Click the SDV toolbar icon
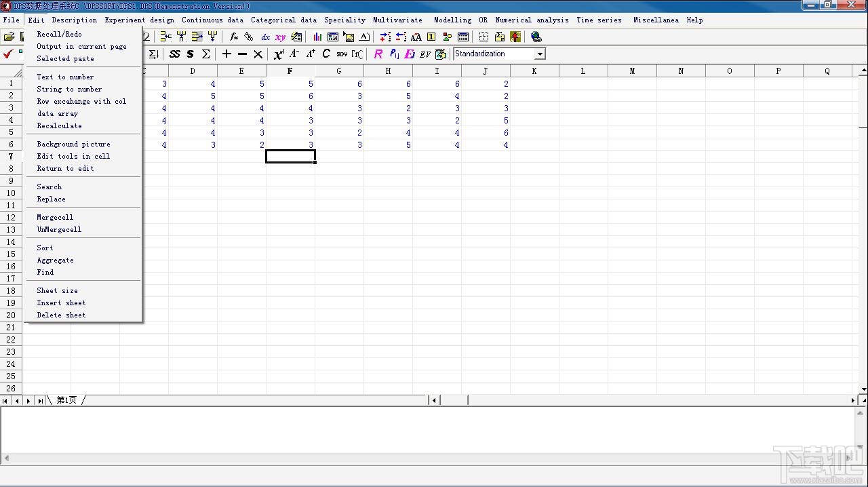868x487 pixels. 342,54
